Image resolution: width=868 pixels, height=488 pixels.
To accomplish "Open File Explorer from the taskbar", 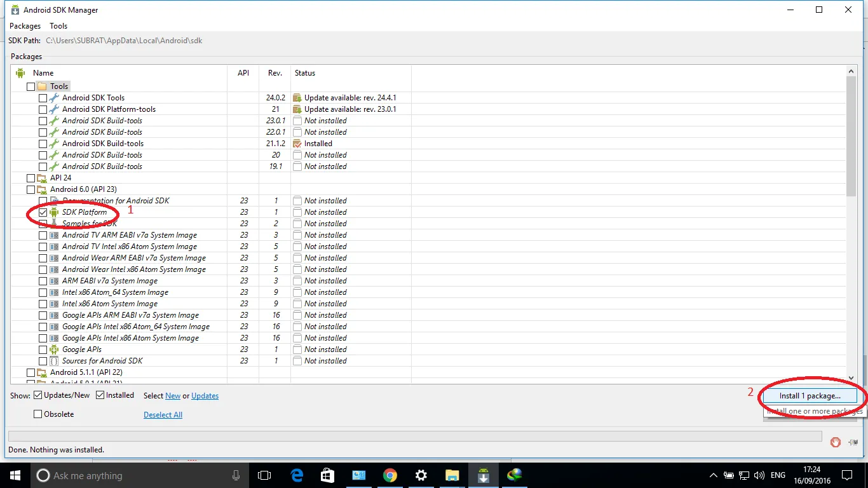I will click(452, 475).
